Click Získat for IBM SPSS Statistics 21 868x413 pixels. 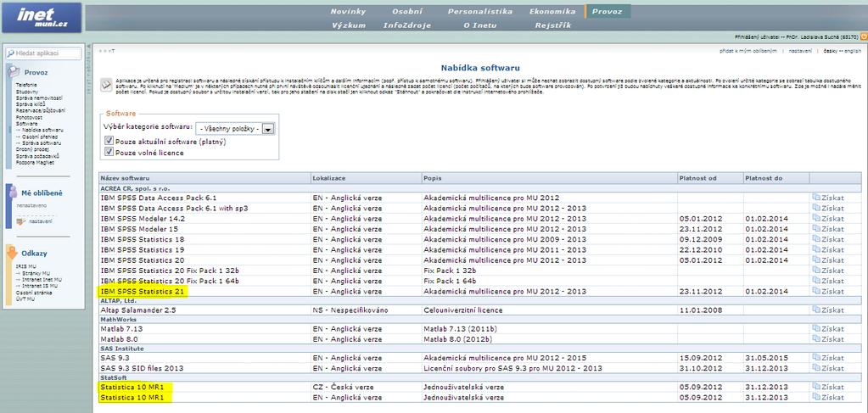point(829,291)
